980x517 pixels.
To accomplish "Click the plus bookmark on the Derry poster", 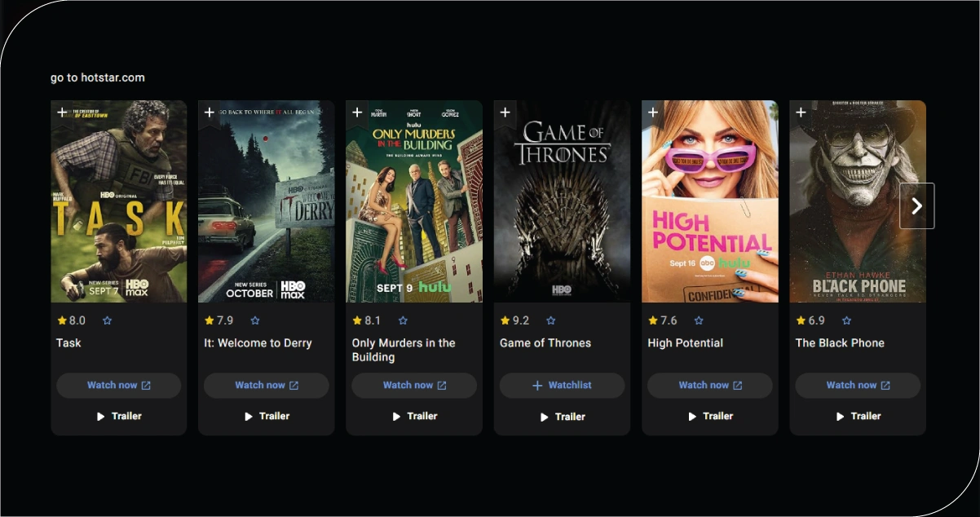I will (210, 113).
